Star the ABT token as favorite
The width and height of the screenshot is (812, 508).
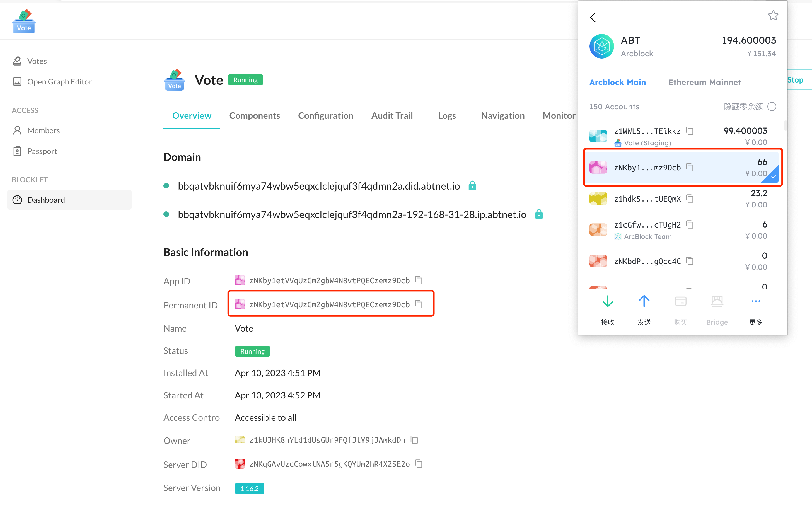(x=773, y=15)
